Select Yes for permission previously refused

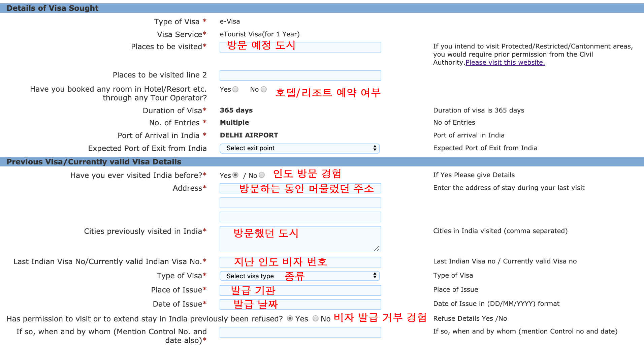[290, 318]
